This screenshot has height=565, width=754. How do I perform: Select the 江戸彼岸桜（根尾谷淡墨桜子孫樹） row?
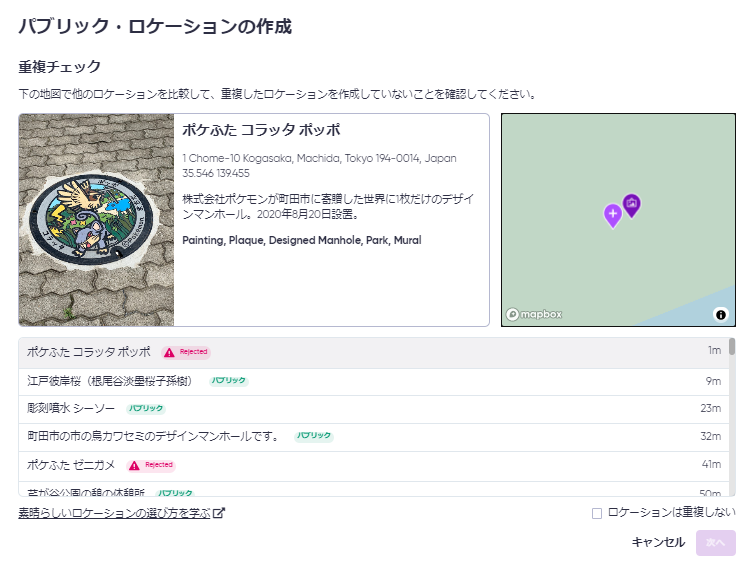[374, 382]
